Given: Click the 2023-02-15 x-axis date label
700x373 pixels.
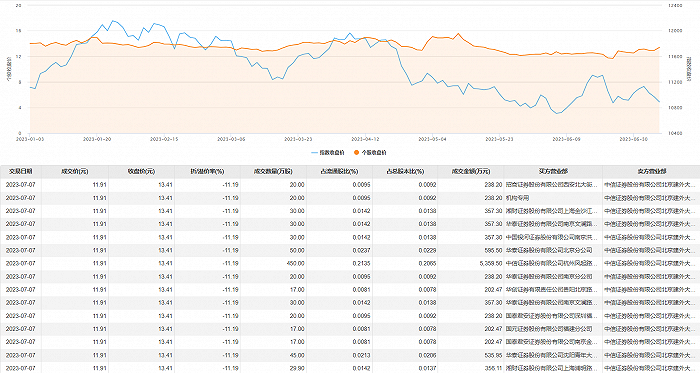Looking at the screenshot, I should pyautogui.click(x=164, y=139).
